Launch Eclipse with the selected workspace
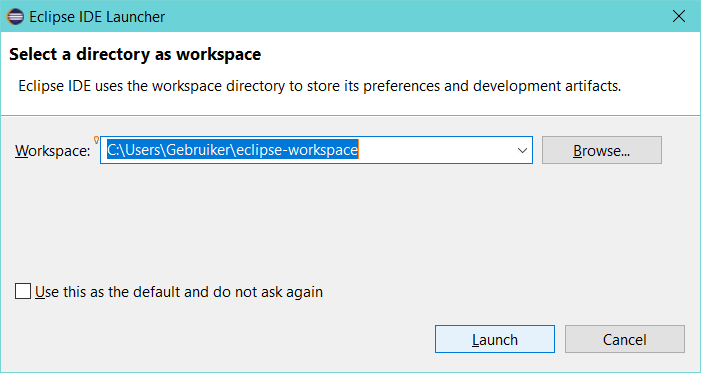Viewport: 701px width, 373px height. click(495, 339)
